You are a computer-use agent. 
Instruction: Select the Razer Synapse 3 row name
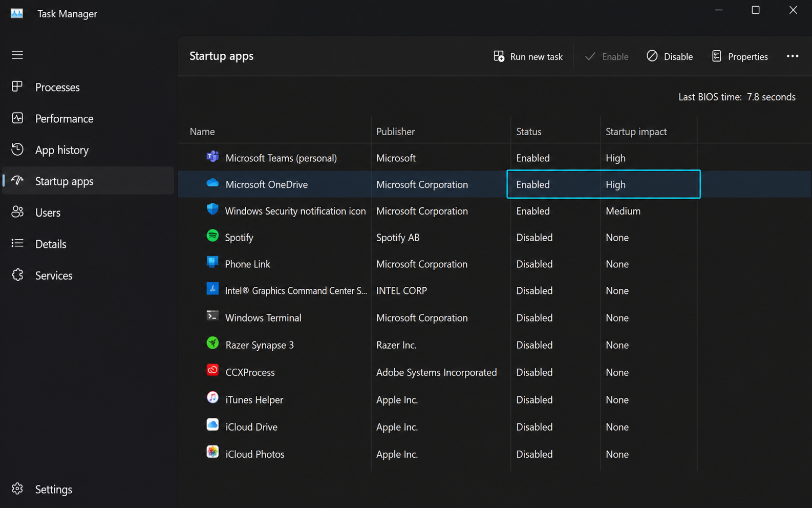click(260, 345)
